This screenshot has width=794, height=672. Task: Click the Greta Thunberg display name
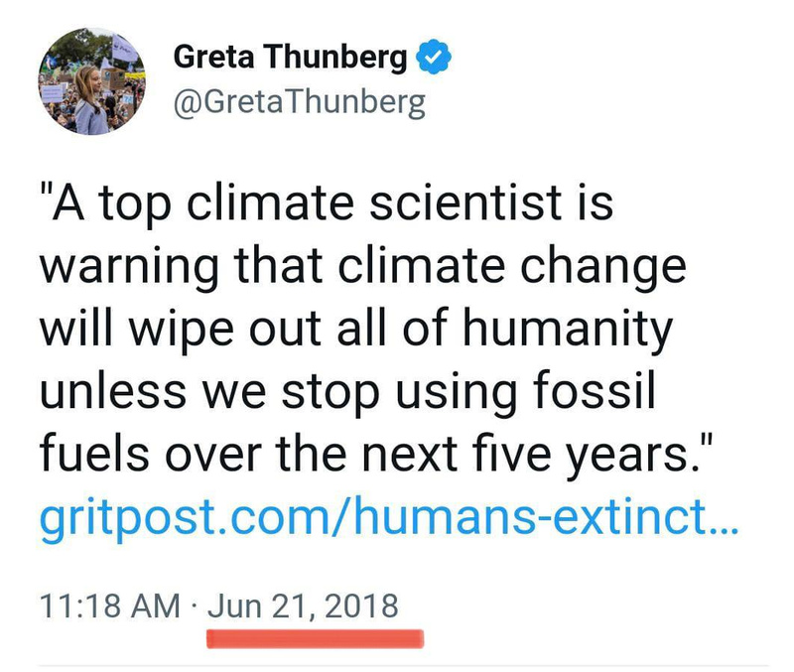click(290, 59)
